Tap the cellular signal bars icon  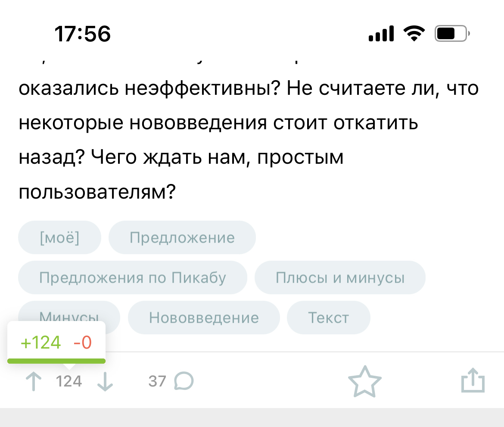(x=381, y=33)
